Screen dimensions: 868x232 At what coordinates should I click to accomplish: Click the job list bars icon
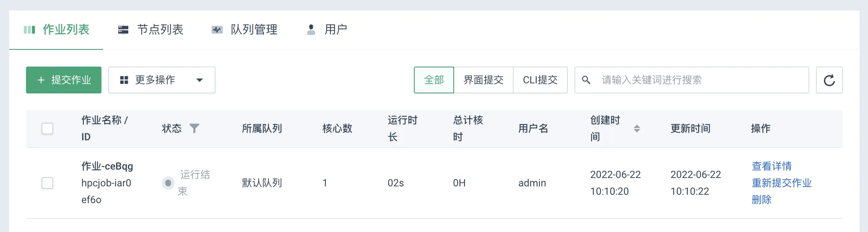click(29, 30)
